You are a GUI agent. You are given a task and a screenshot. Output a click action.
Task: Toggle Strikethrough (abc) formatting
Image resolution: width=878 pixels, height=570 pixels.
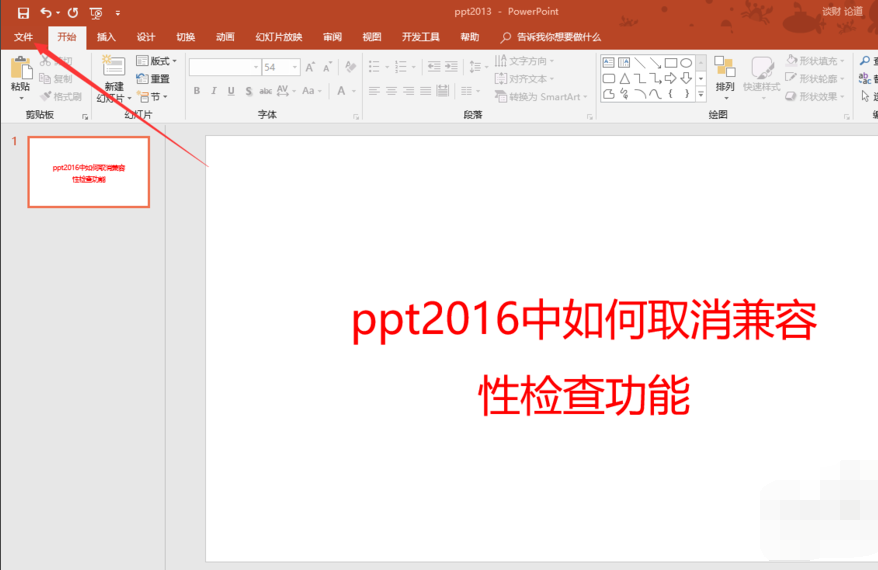click(x=265, y=91)
